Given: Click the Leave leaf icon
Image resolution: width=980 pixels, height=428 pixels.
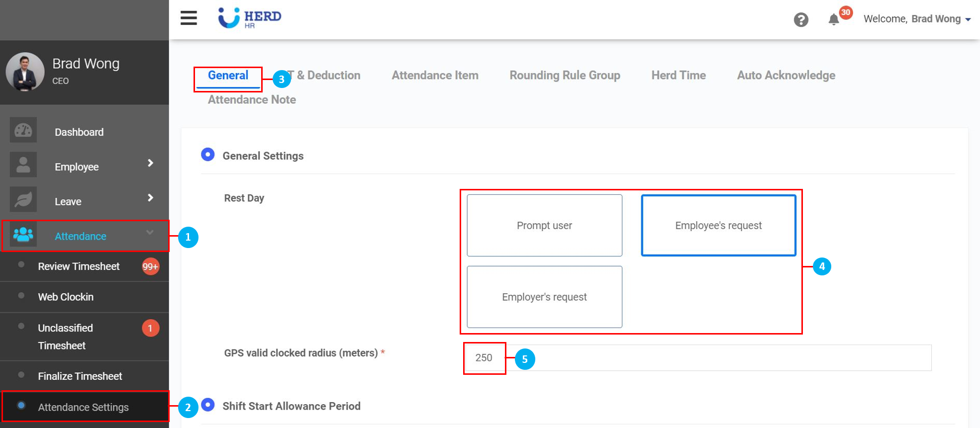Looking at the screenshot, I should [23, 200].
